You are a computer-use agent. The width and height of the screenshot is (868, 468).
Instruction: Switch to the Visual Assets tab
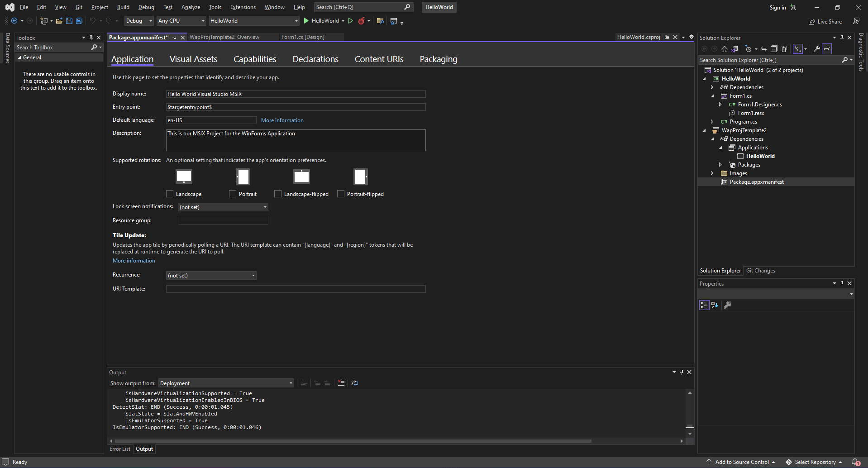(x=193, y=59)
